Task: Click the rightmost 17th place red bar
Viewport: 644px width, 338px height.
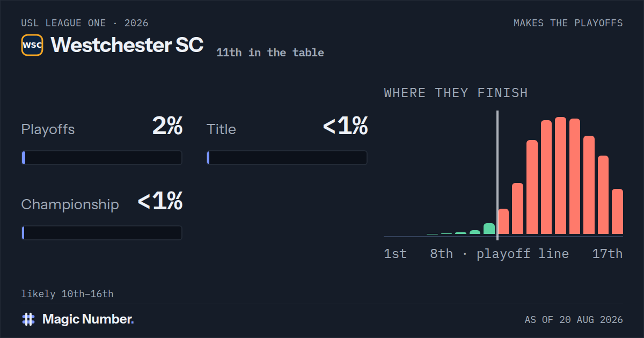Action: pos(617,211)
